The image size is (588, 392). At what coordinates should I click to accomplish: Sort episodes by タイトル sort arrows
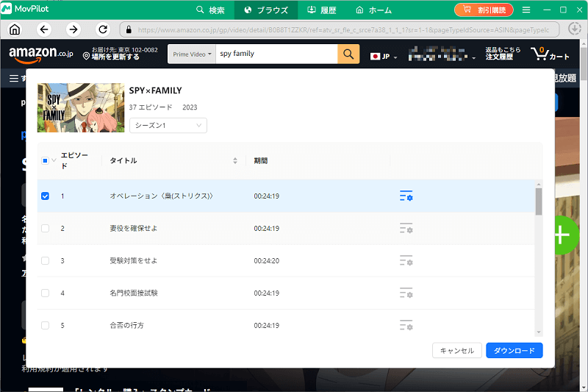235,161
